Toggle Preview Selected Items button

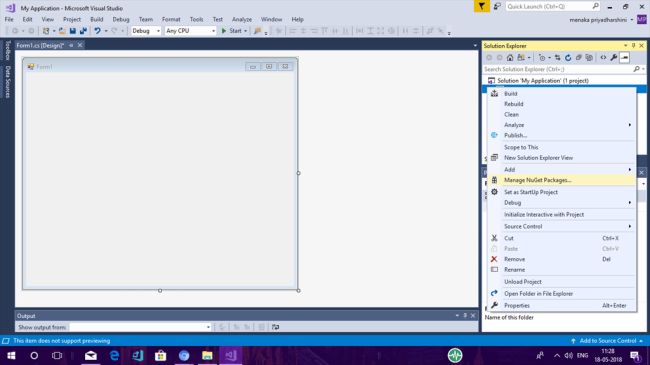[x=625, y=58]
